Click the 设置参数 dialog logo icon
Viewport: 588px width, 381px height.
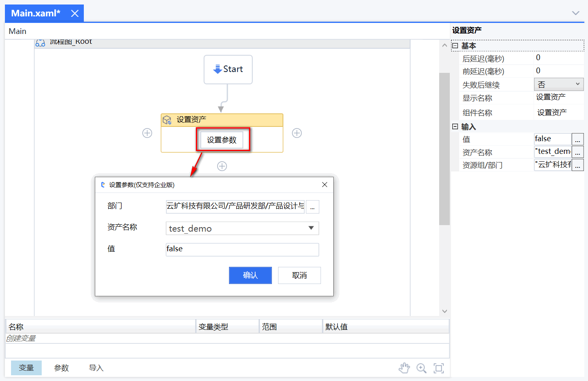point(103,185)
